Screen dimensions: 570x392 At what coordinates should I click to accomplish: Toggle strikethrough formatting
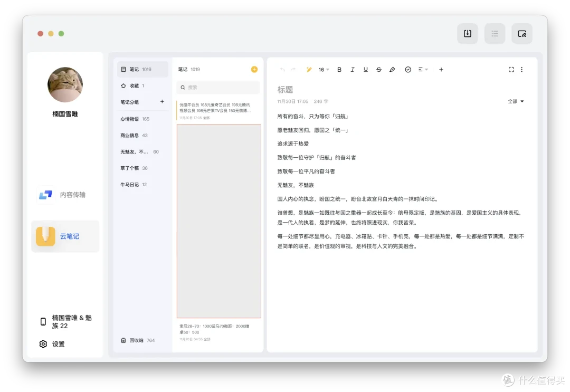tap(379, 70)
